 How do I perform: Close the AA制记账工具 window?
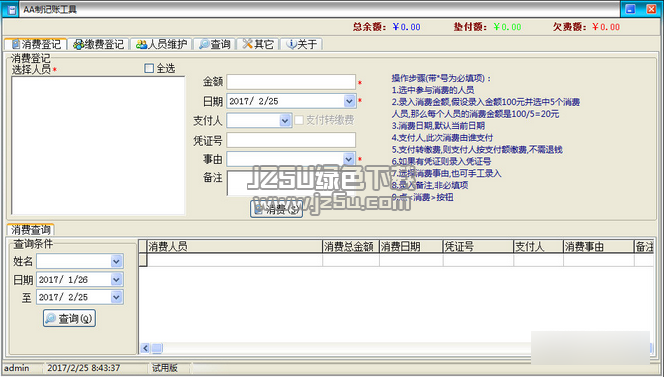[x=651, y=9]
